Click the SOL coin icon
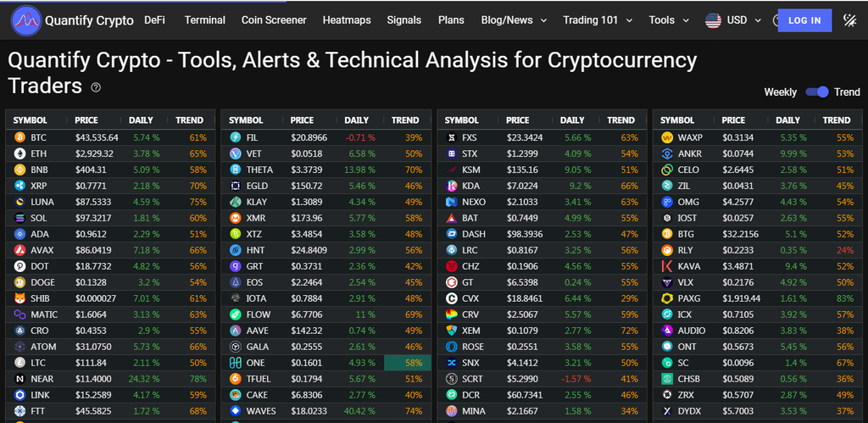Image resolution: width=868 pixels, height=423 pixels. click(20, 218)
